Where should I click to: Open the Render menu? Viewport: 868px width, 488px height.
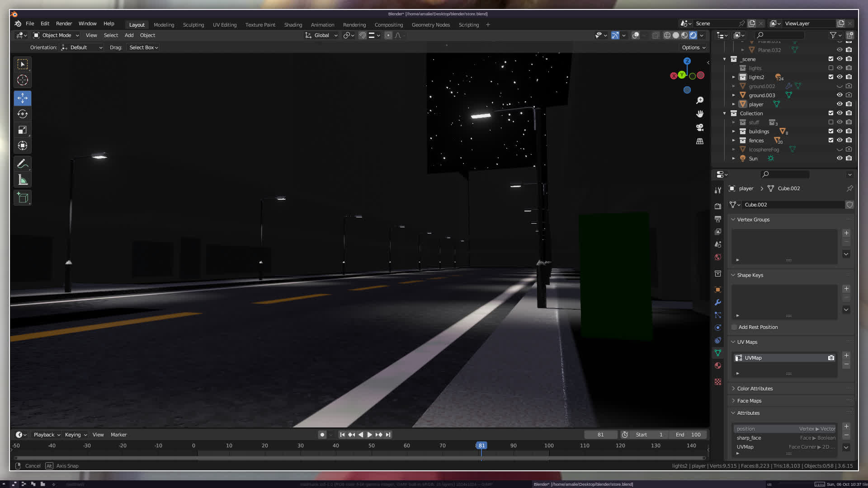64,23
